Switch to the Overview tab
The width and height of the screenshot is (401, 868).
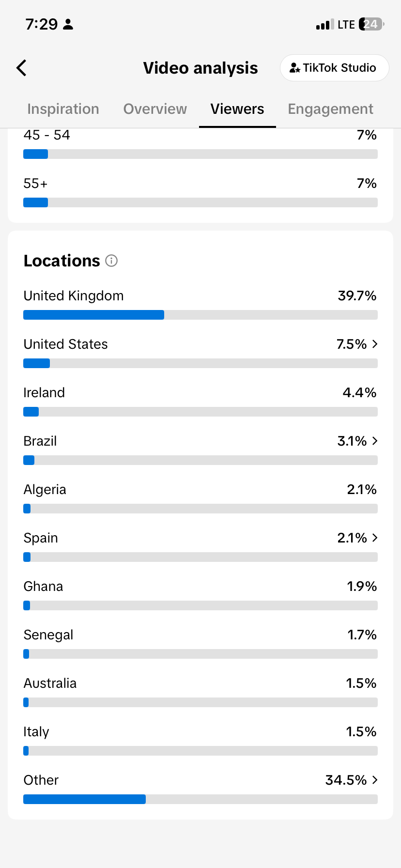coord(155,109)
